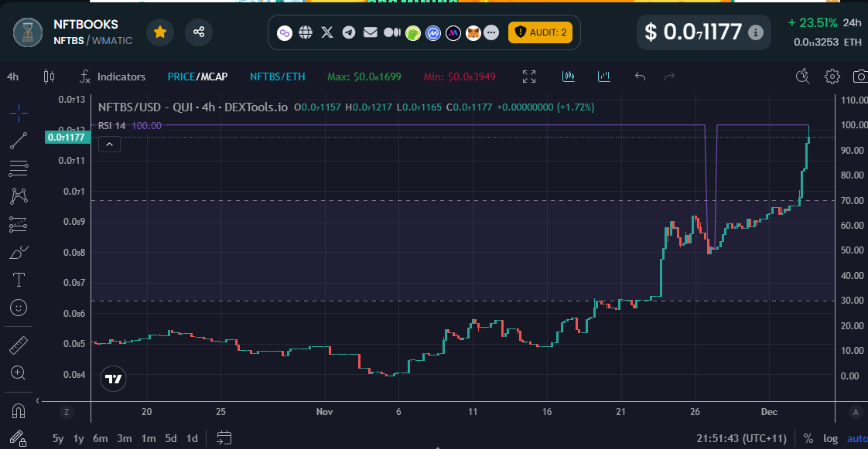The width and height of the screenshot is (868, 449).
Task: Click the A button on right time axis
Action: [856, 412]
